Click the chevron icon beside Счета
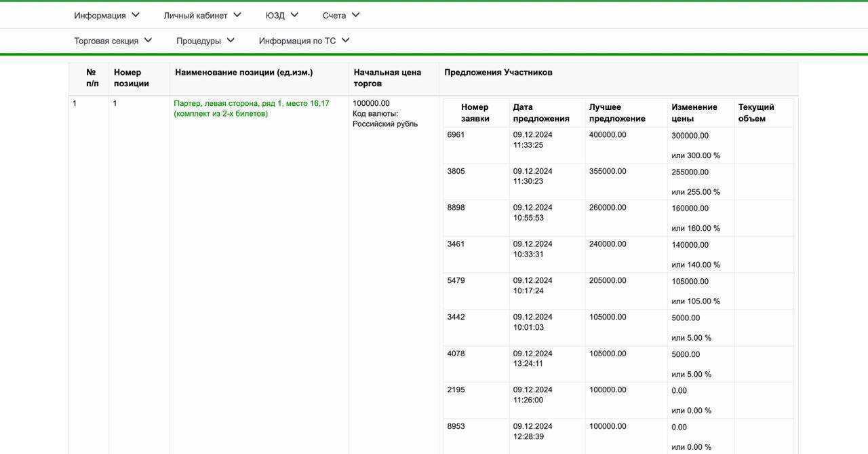The image size is (868, 454). [x=356, y=15]
